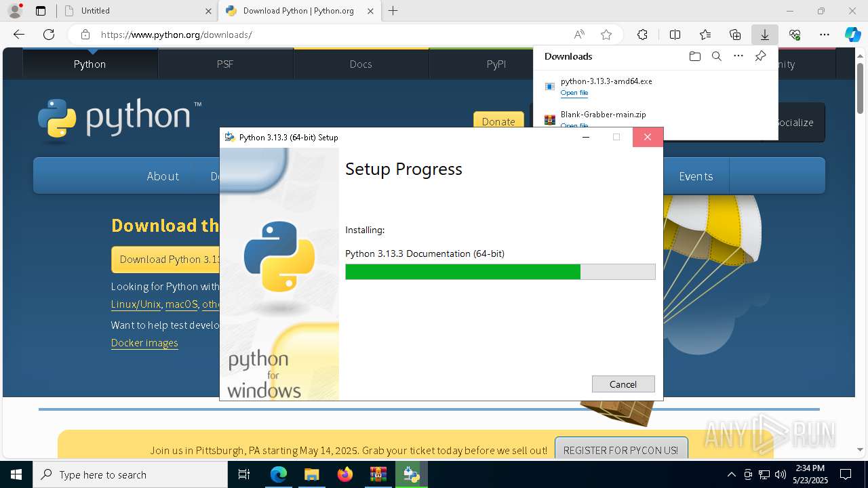Open WinRAR from taskbar
The image size is (868, 488).
pyautogui.click(x=378, y=474)
